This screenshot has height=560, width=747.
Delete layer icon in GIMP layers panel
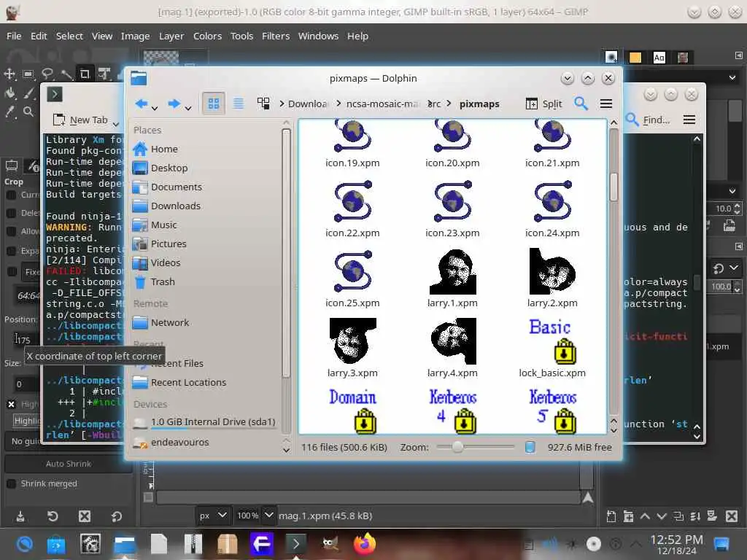(732, 516)
